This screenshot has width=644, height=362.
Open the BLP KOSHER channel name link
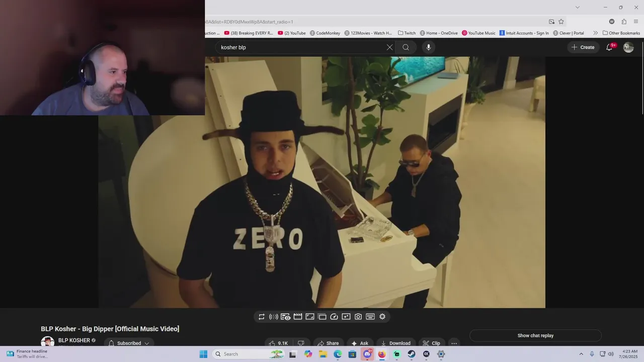click(x=74, y=340)
